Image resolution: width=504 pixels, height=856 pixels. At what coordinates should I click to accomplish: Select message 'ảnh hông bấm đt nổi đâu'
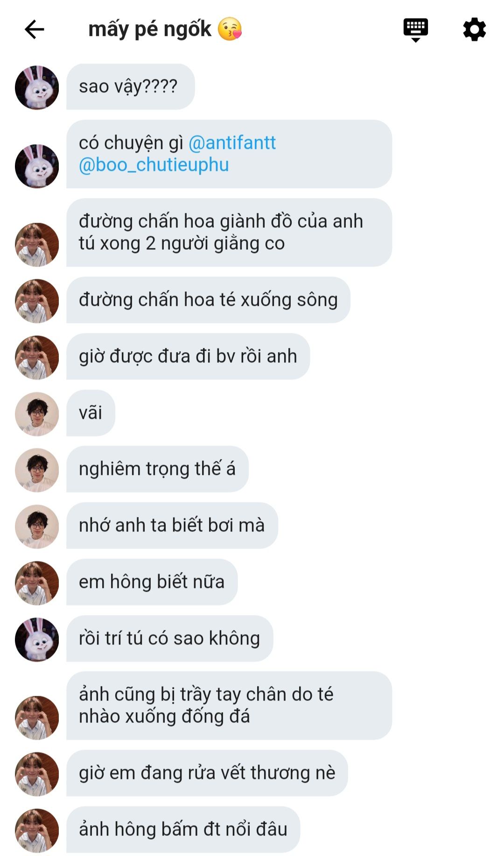tap(183, 830)
